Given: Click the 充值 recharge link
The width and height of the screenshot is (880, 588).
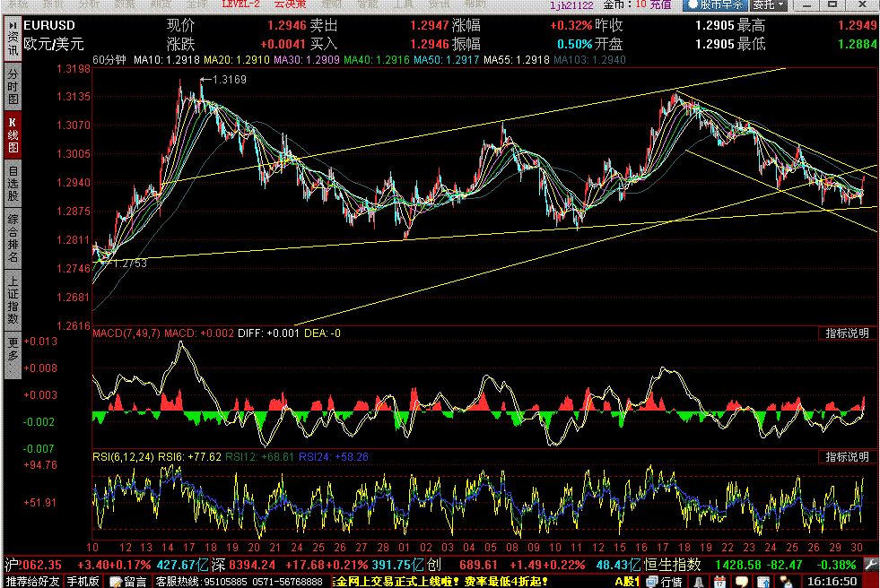Looking at the screenshot, I should [x=660, y=5].
